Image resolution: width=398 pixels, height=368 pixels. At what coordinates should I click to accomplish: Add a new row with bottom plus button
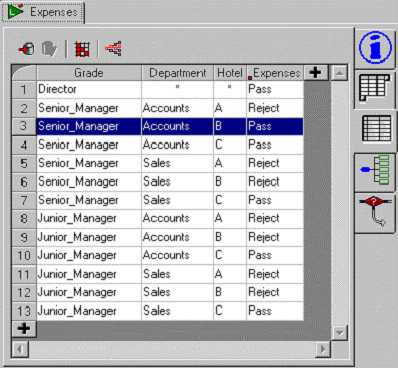coord(24,328)
